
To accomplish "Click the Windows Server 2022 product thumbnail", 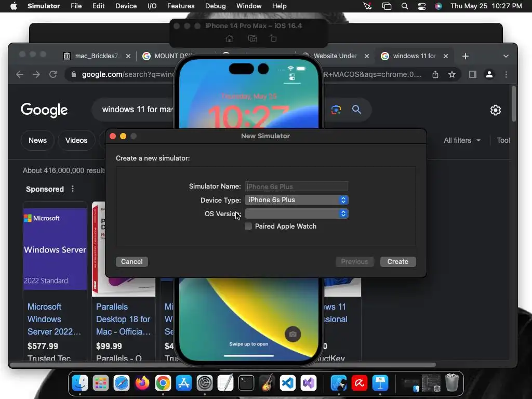I will coord(55,249).
